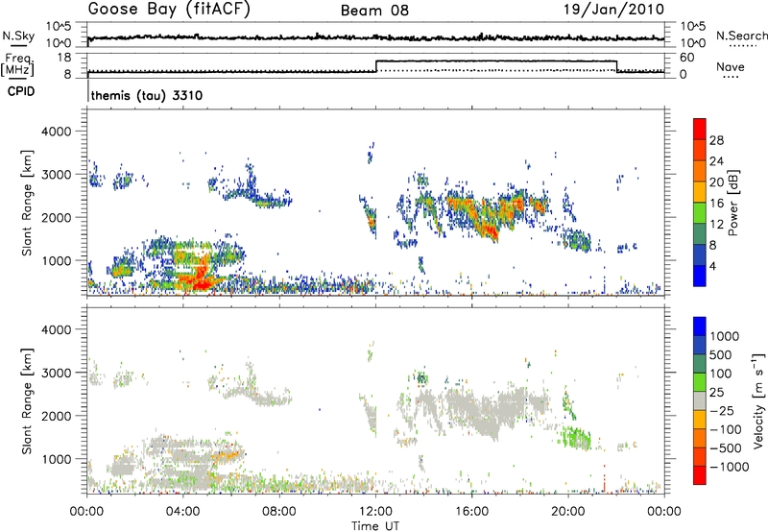Click the 'Goose Bay (fitACF)' title text
Screen dimensions: 768x532
169,10
